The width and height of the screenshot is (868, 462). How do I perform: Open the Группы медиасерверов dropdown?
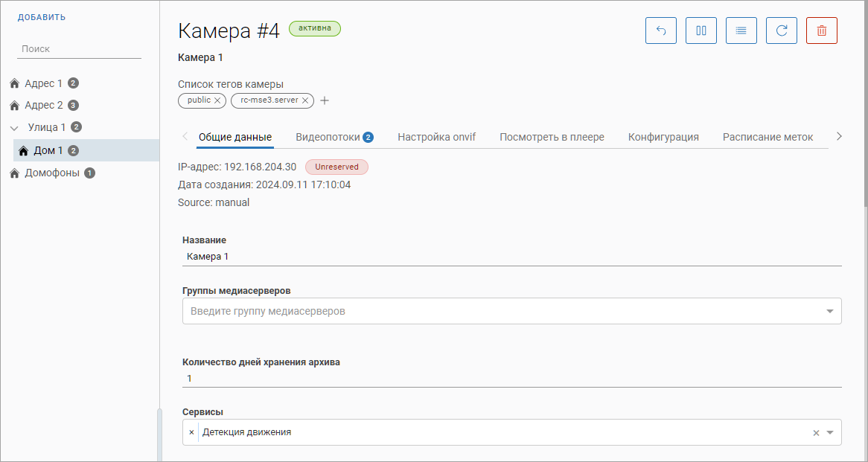[x=830, y=311]
